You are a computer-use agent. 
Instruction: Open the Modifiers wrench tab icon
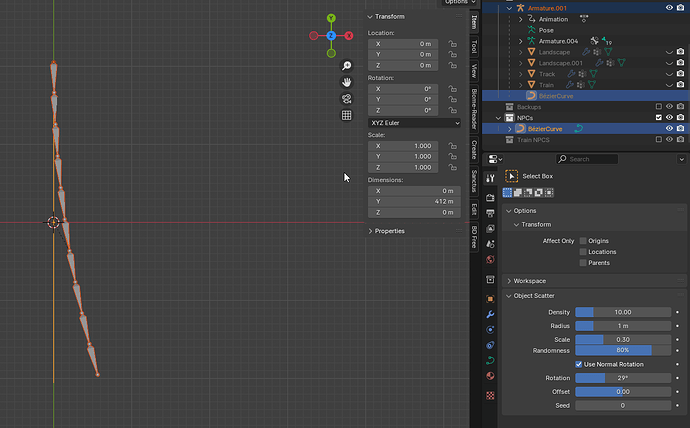click(490, 315)
